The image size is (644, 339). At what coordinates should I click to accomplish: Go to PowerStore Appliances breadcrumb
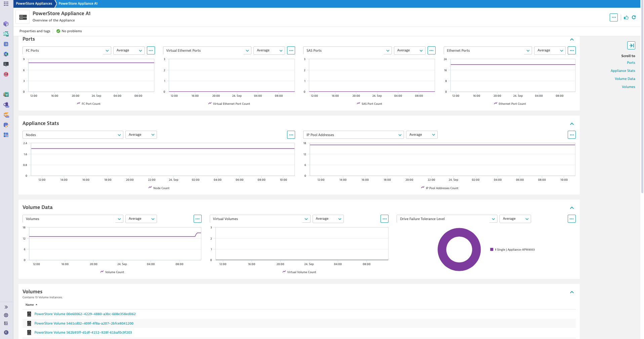click(34, 4)
